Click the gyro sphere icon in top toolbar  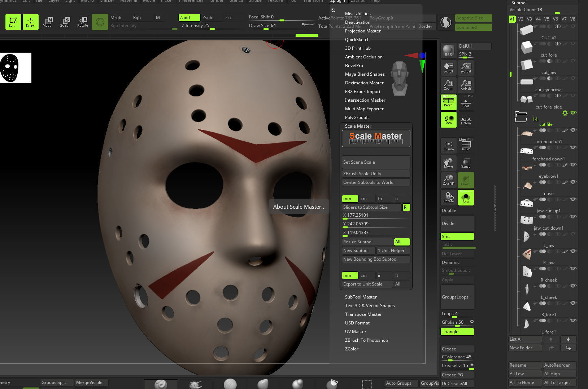(100, 22)
